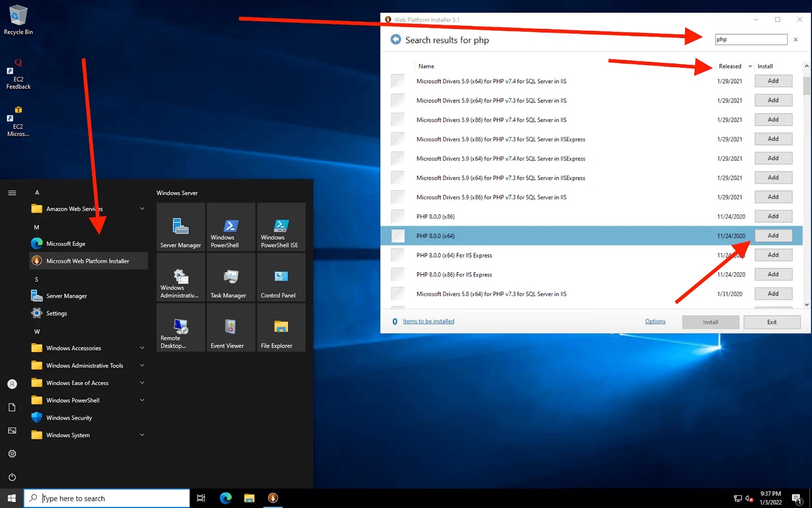
Task: Open Pictures icon in Start sidebar
Action: point(12,431)
